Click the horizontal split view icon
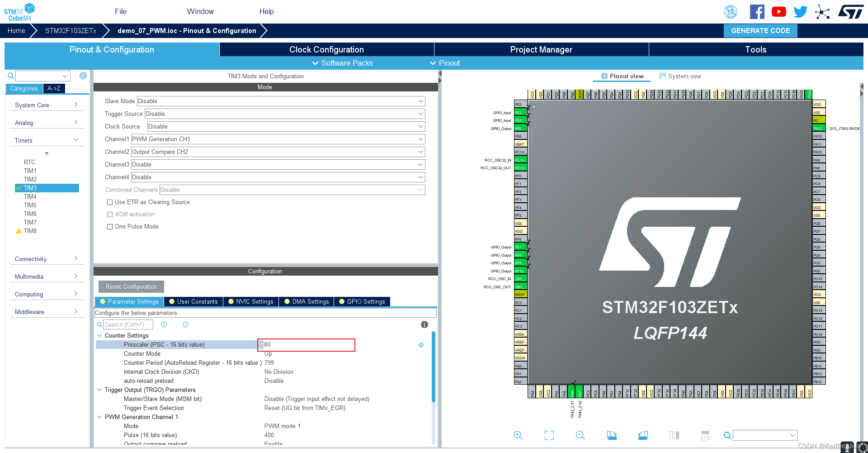 tap(705, 435)
